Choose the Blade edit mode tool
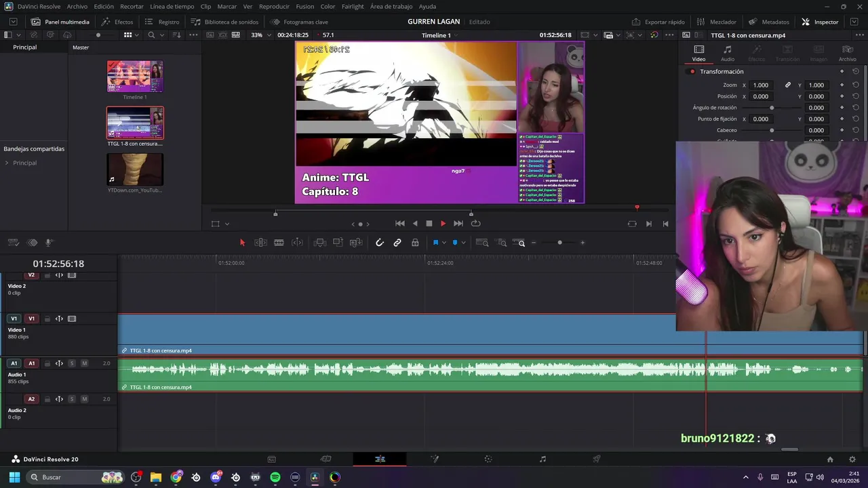Image resolution: width=868 pixels, height=488 pixels. 279,243
